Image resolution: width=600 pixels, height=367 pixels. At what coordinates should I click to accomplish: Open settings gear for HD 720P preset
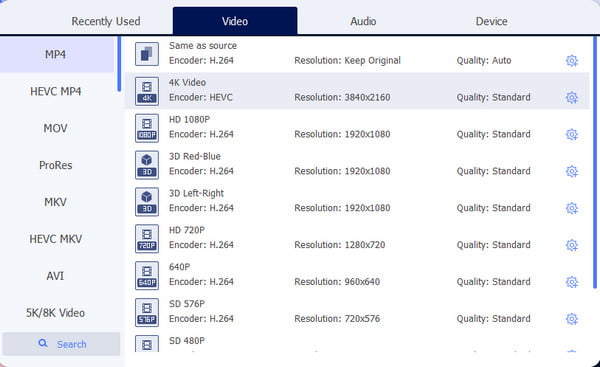(x=572, y=245)
